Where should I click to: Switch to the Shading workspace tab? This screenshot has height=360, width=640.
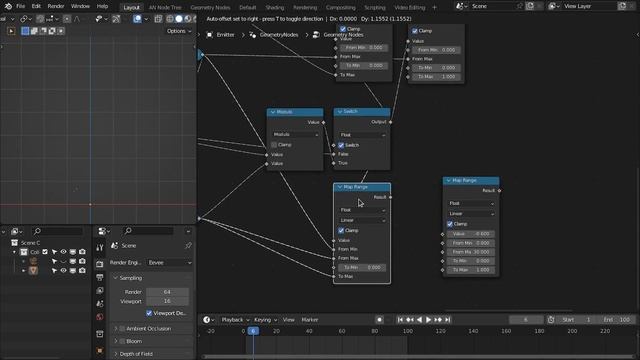click(x=275, y=7)
